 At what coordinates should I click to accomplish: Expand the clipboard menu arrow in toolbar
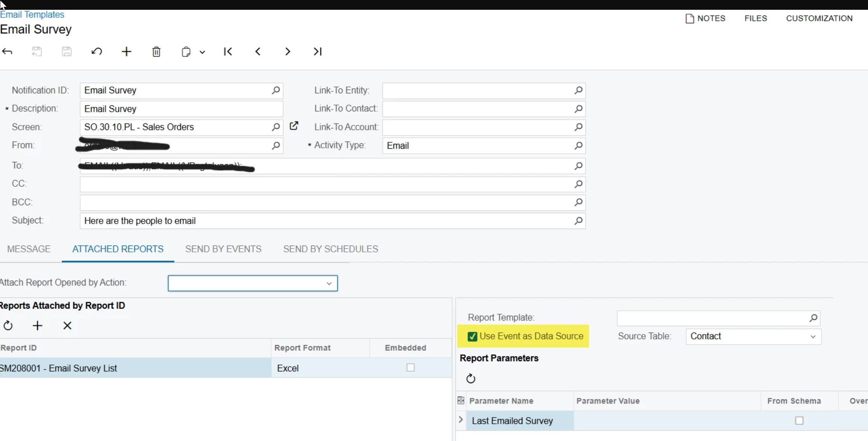click(202, 52)
